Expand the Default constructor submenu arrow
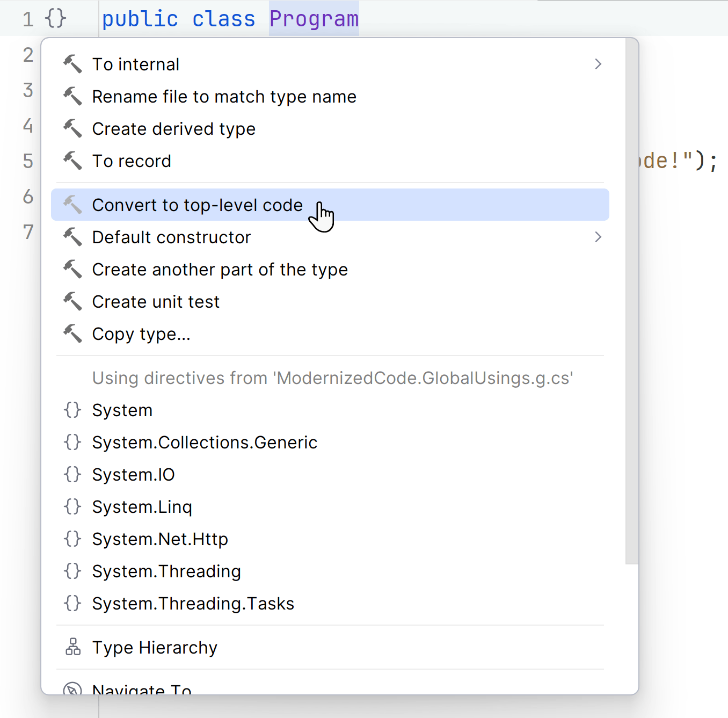 [x=598, y=237]
